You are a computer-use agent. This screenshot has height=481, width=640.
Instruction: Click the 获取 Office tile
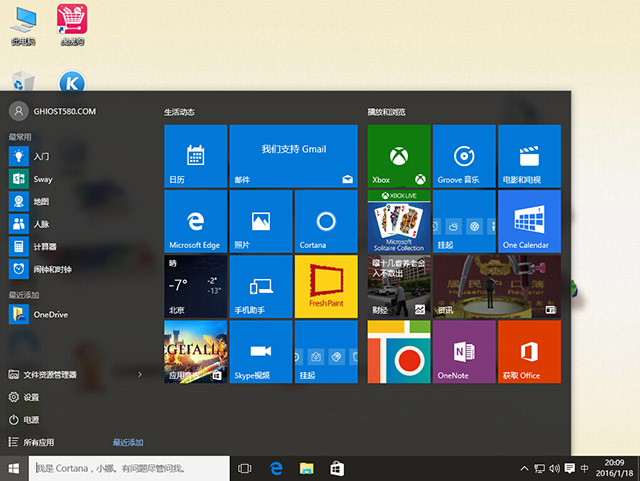(529, 351)
